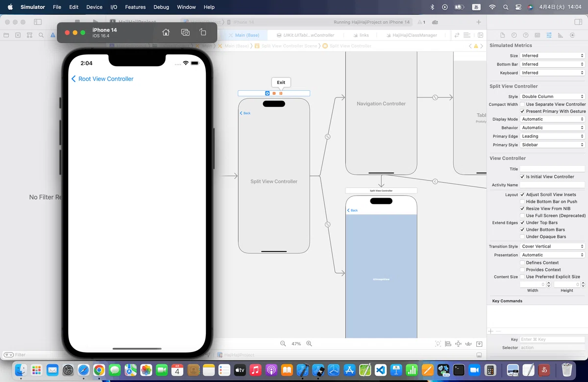Open the Debug menu
Image resolution: width=588 pixels, height=382 pixels.
[161, 7]
